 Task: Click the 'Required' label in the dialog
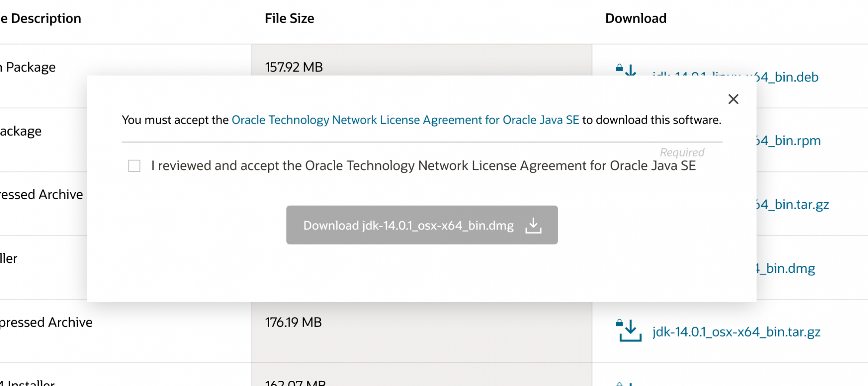[682, 152]
